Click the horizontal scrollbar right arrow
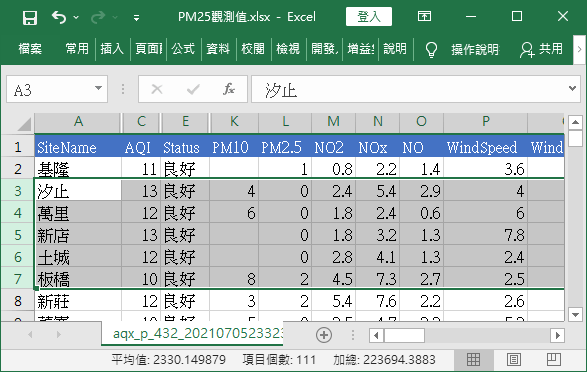Viewport: 587px width, 372px height. pyautogui.click(x=557, y=335)
